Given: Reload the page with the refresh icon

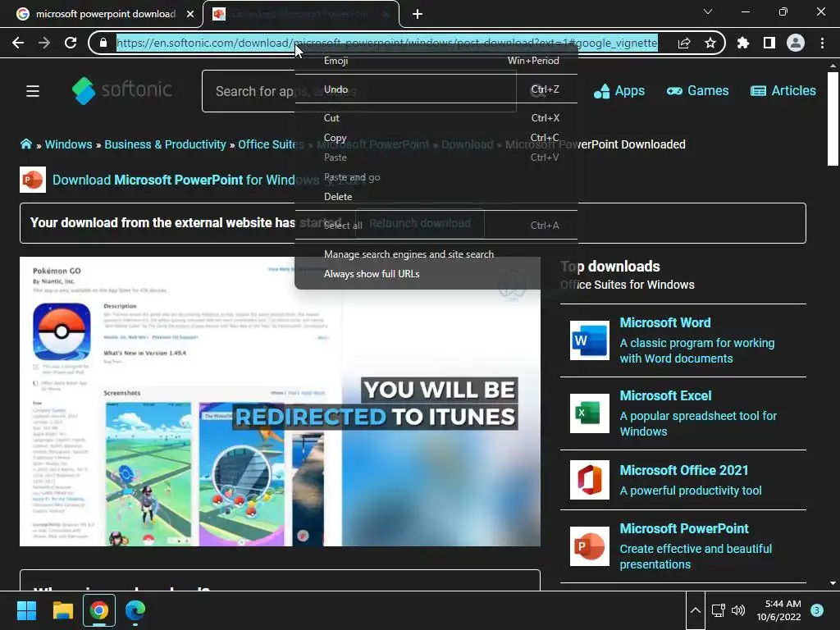Looking at the screenshot, I should (x=71, y=43).
